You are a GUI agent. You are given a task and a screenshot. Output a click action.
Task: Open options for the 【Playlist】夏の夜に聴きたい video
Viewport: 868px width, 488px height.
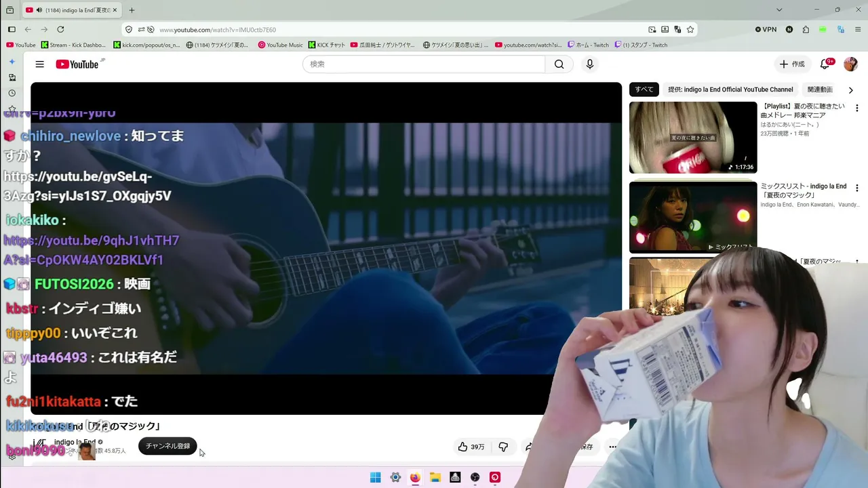click(857, 108)
